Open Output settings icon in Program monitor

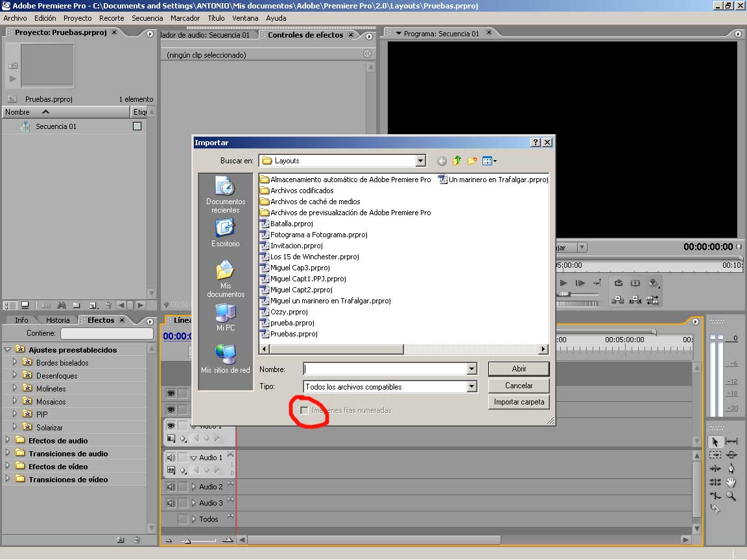(x=653, y=283)
